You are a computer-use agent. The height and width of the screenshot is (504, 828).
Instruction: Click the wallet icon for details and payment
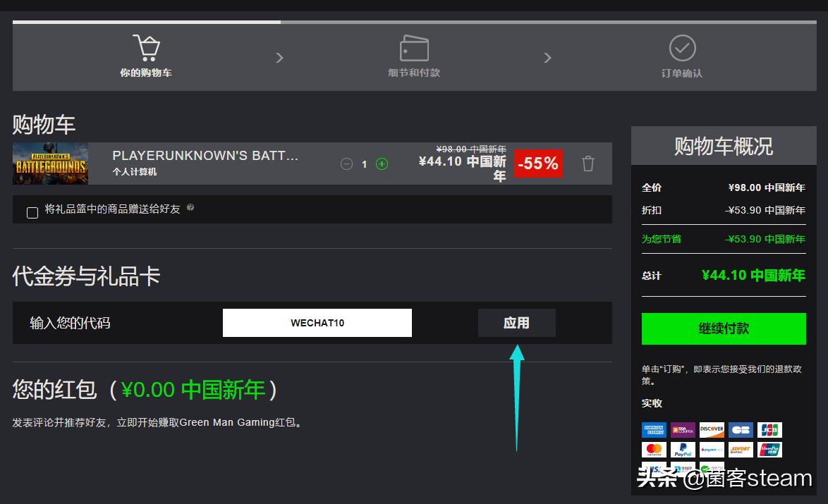(414, 48)
